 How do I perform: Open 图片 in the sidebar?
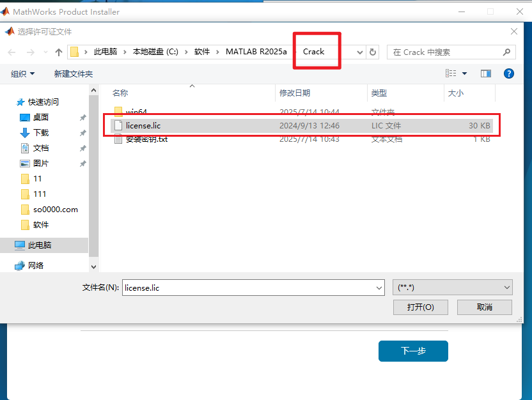click(x=41, y=164)
